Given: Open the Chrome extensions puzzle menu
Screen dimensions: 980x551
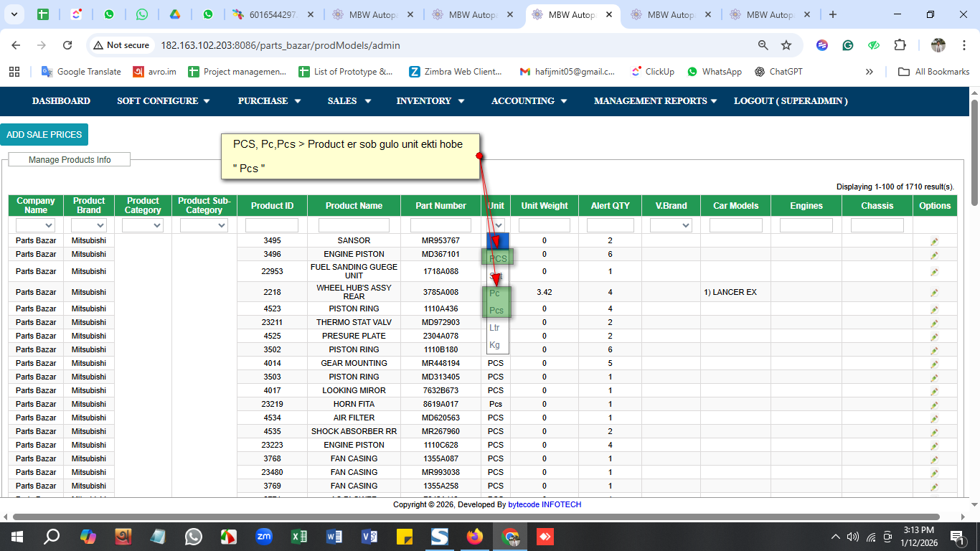Looking at the screenshot, I should tap(900, 45).
